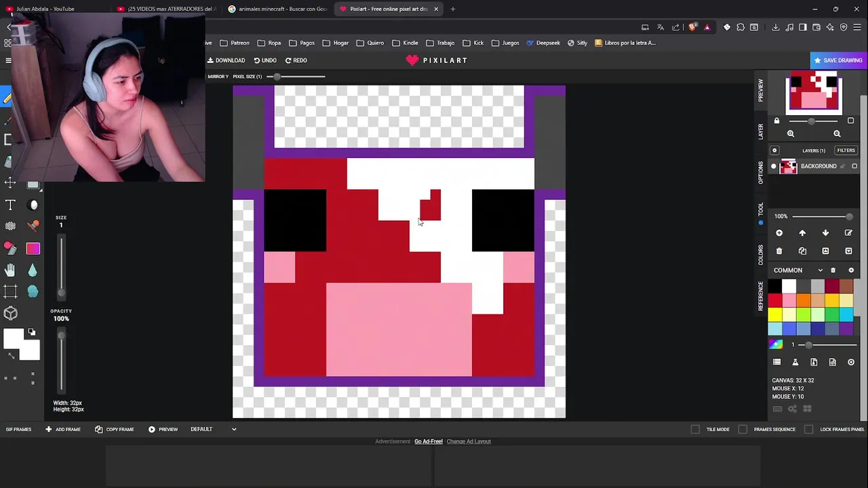
Task: Select the blur droplet tool
Action: (x=33, y=270)
